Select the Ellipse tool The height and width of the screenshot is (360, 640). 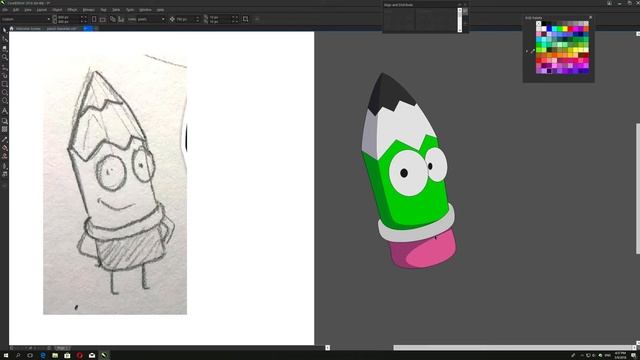tap(4, 93)
